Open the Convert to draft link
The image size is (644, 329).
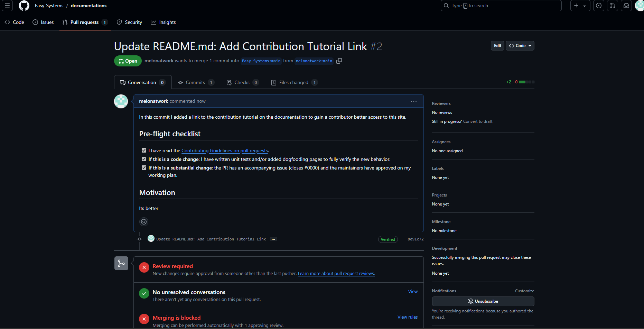coord(477,121)
